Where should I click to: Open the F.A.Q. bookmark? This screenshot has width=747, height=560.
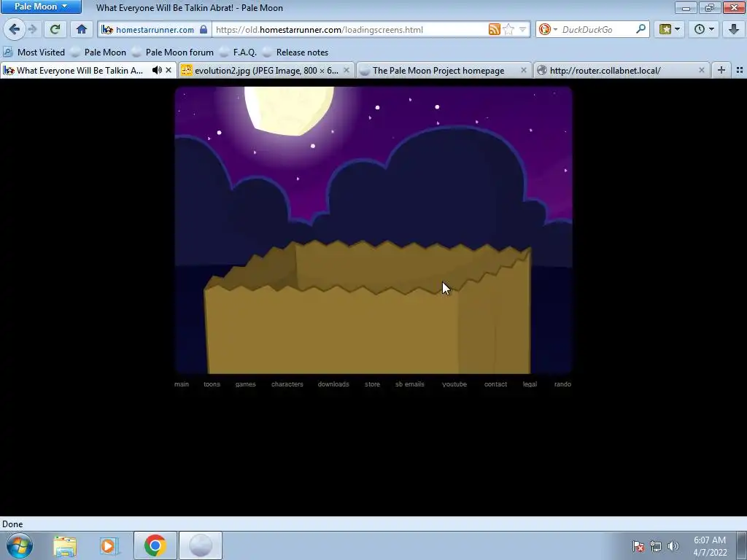click(x=239, y=52)
